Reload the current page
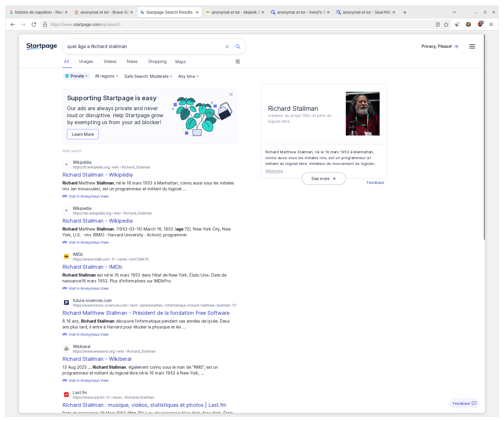Image resolution: width=504 pixels, height=422 pixels. [x=34, y=24]
